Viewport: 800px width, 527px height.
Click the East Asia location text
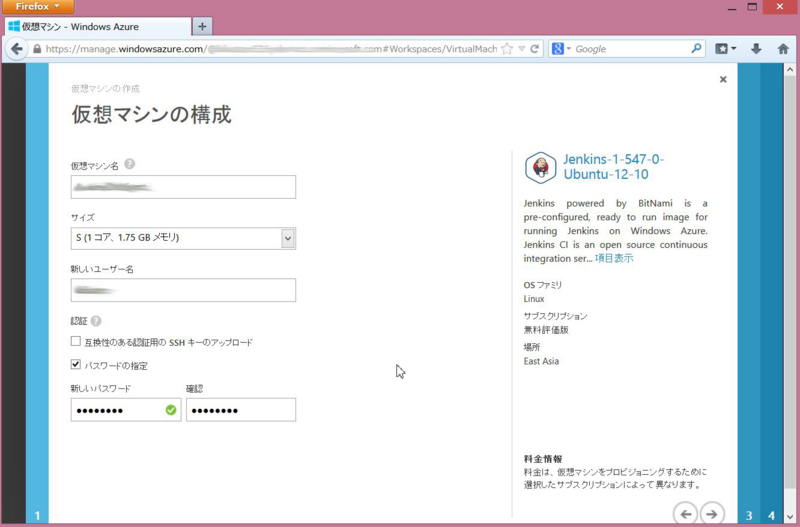(x=541, y=361)
